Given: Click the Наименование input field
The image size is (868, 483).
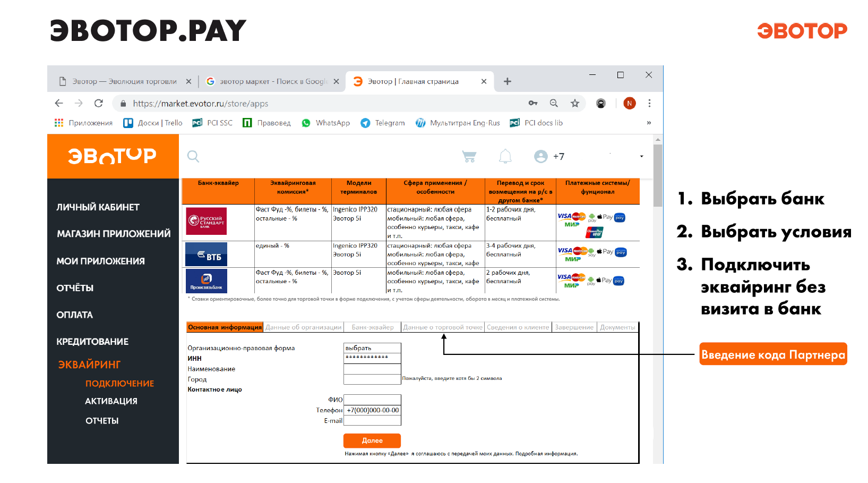Looking at the screenshot, I should 372,369.
